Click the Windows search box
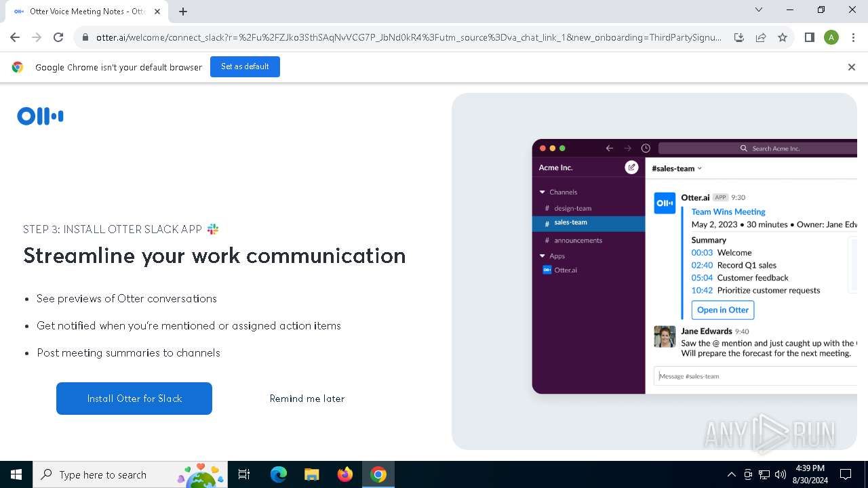 [x=129, y=474]
